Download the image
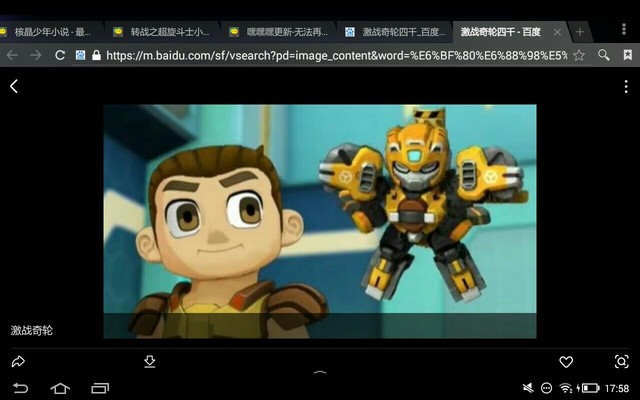The image size is (640, 400). (x=150, y=361)
